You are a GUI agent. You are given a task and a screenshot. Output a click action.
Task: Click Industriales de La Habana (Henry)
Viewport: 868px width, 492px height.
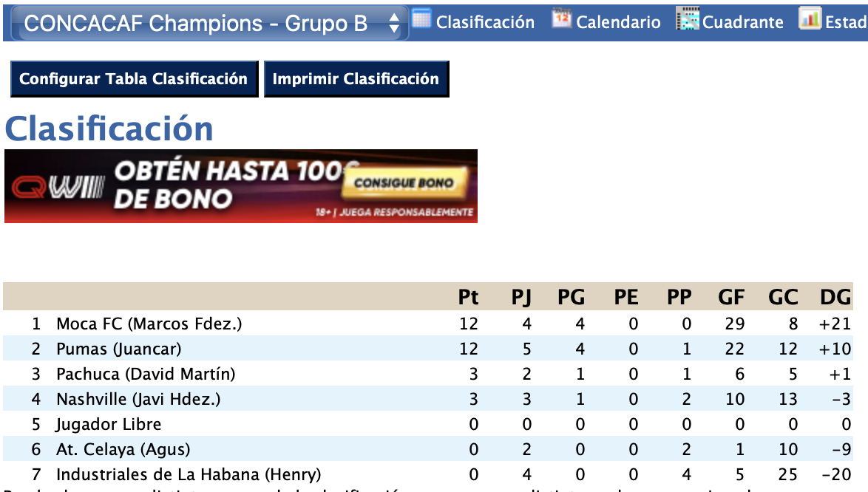tap(189, 474)
